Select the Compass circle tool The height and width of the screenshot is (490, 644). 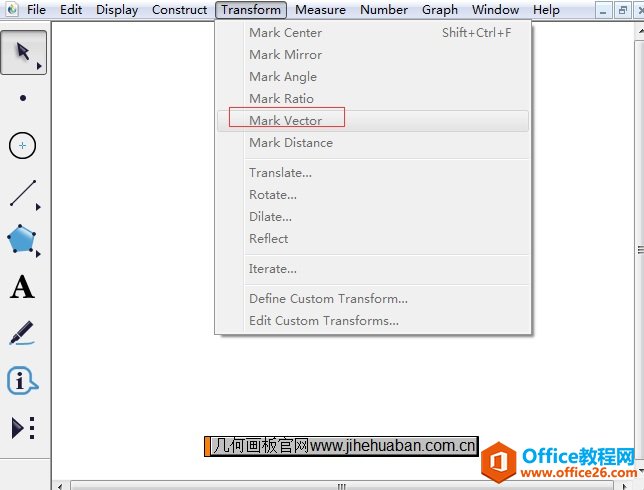click(x=23, y=145)
